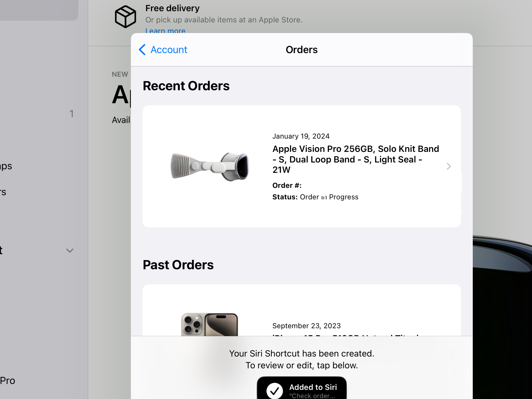Click the checkmark icon in Siri button
Screen dimensions: 532x399
[274, 390]
